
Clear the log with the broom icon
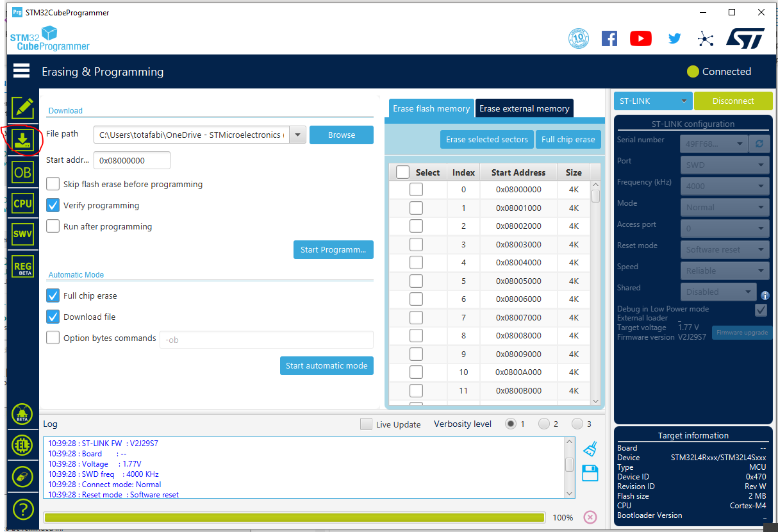(590, 449)
